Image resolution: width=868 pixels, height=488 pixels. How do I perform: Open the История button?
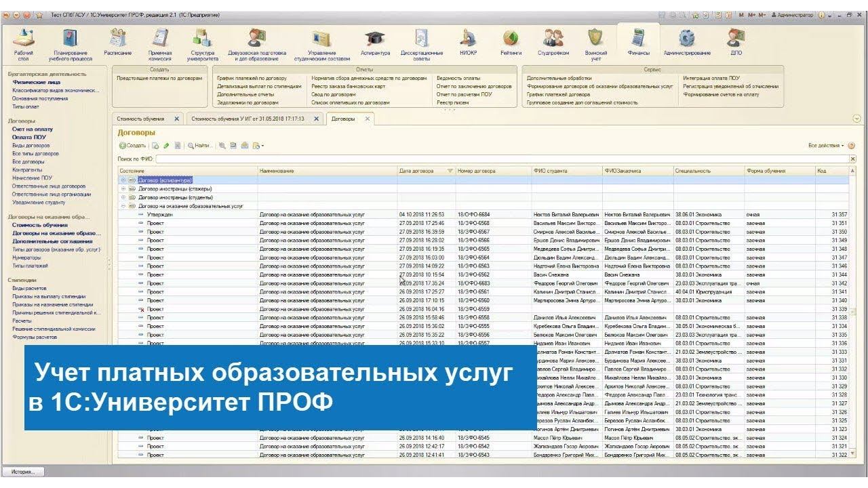(23, 472)
